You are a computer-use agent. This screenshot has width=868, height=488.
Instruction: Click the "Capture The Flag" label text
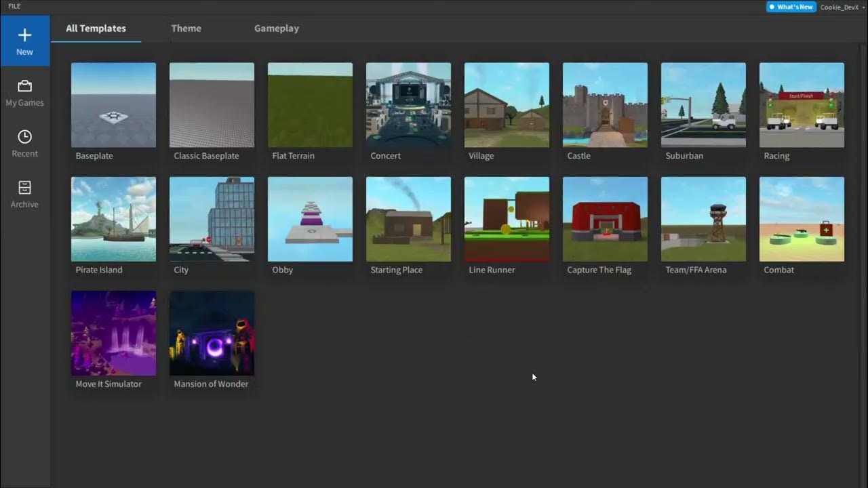tap(599, 270)
